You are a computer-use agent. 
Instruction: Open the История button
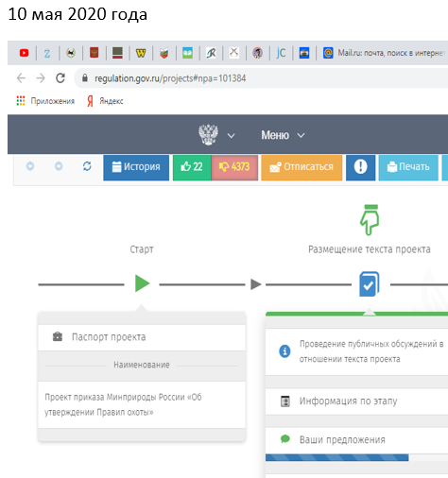(x=136, y=167)
